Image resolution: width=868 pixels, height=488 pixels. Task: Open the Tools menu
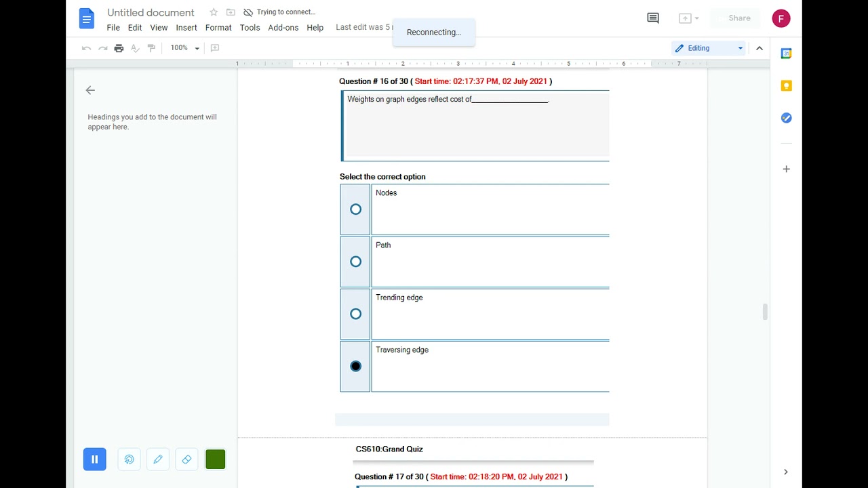point(250,28)
